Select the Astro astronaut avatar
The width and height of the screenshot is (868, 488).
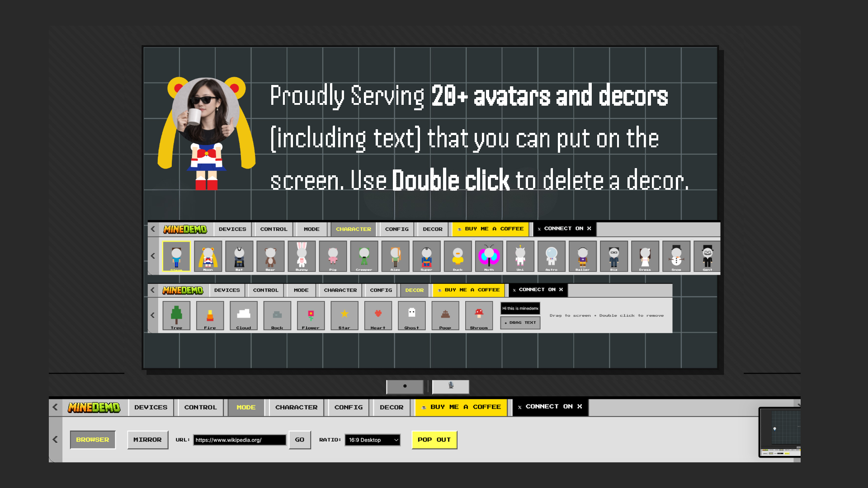[x=551, y=256]
